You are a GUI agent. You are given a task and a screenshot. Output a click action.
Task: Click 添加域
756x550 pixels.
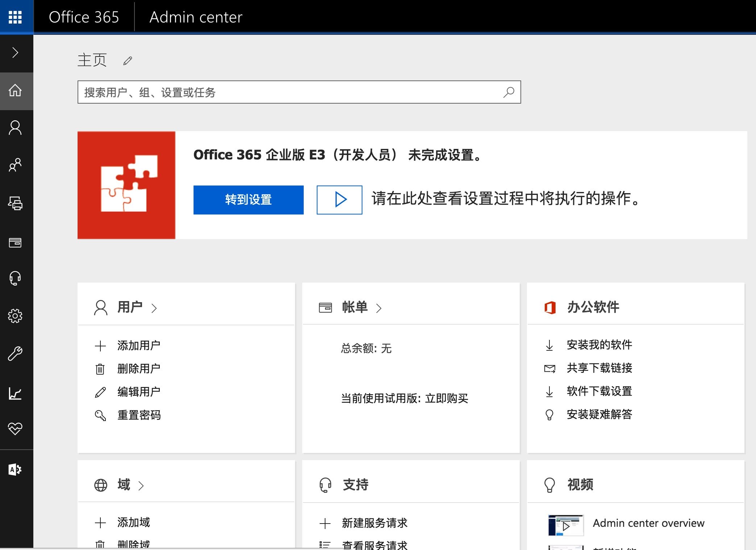click(134, 522)
